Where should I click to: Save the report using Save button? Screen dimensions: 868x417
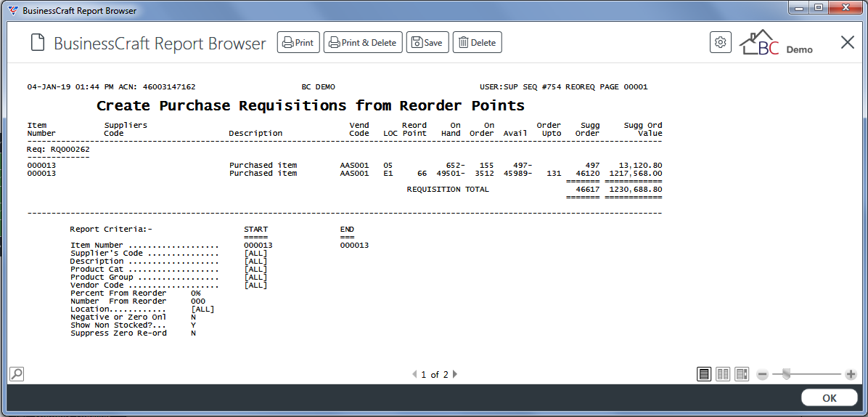(427, 43)
